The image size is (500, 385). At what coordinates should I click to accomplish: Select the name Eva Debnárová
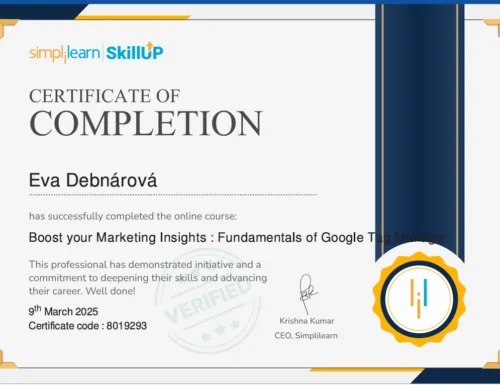coord(93,180)
